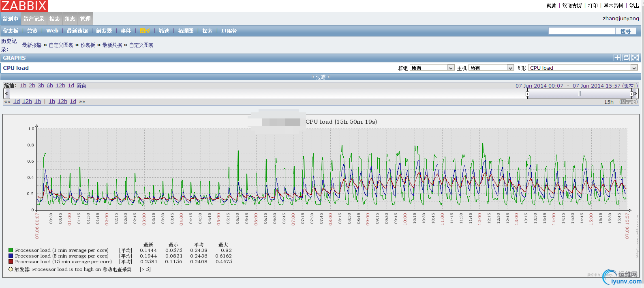Open the 群组 group dropdown

(x=432, y=68)
